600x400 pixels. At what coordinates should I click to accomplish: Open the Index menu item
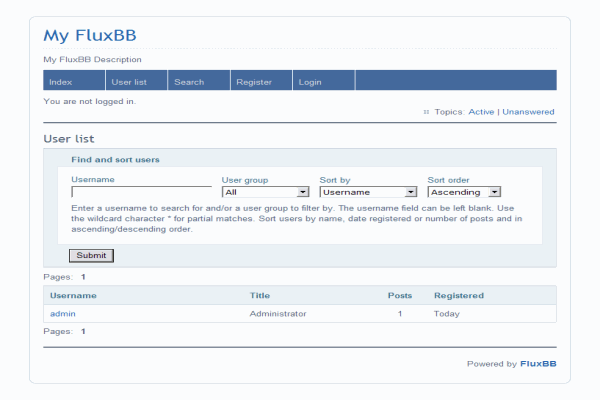(60, 82)
